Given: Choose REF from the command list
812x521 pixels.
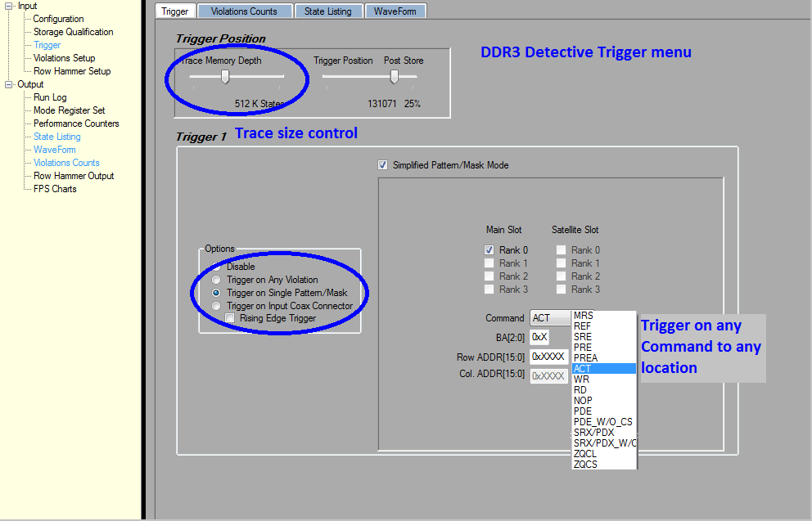Looking at the screenshot, I should pos(604,326).
